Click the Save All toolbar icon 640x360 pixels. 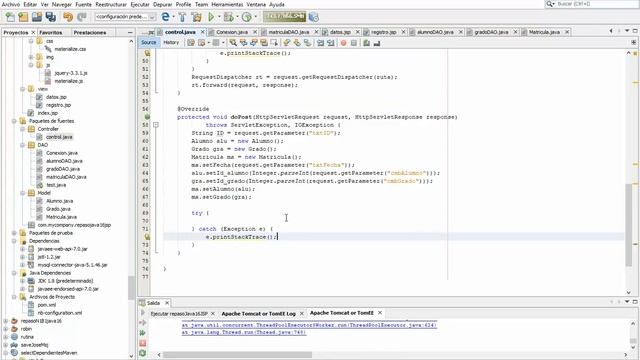[51, 17]
